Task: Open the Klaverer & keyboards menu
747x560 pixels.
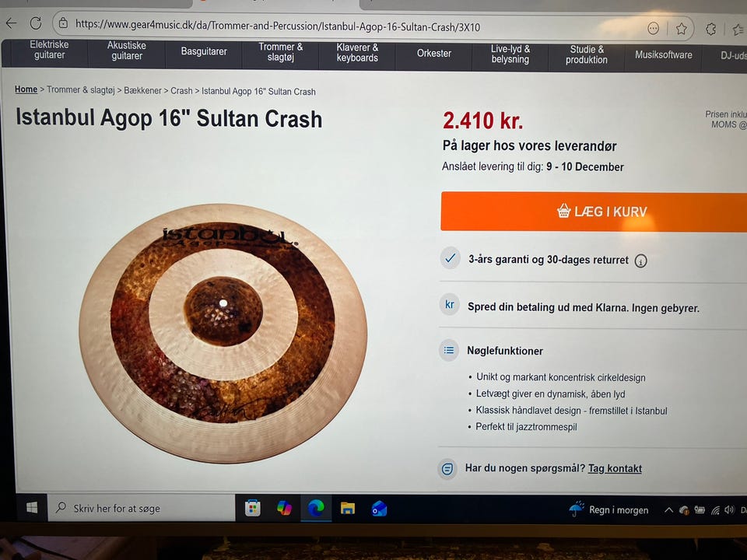Action: (x=357, y=53)
